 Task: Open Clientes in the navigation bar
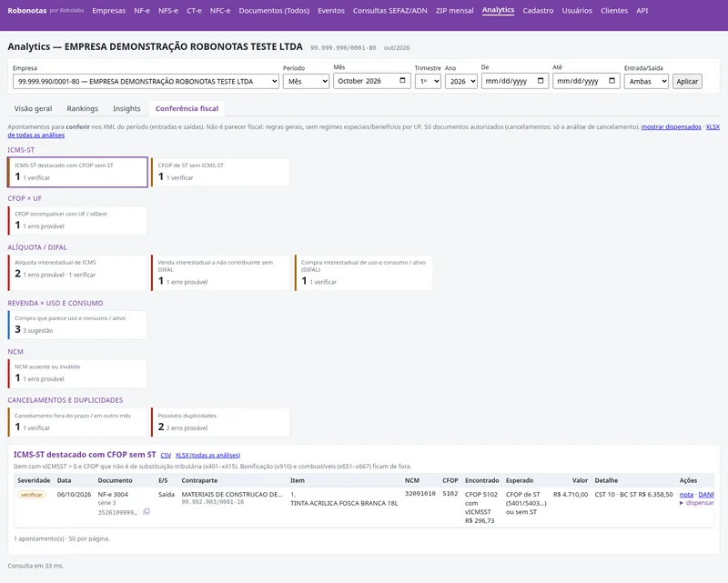click(x=614, y=11)
